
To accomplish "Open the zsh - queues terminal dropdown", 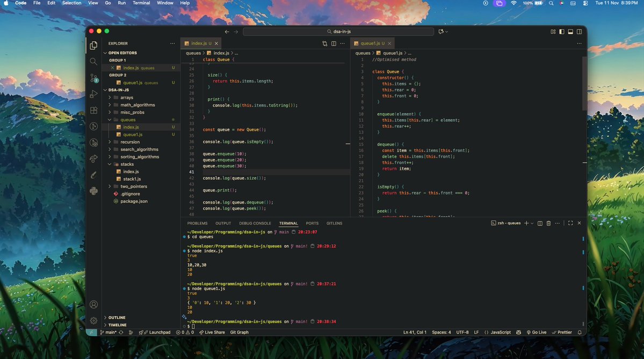I will click(508, 223).
